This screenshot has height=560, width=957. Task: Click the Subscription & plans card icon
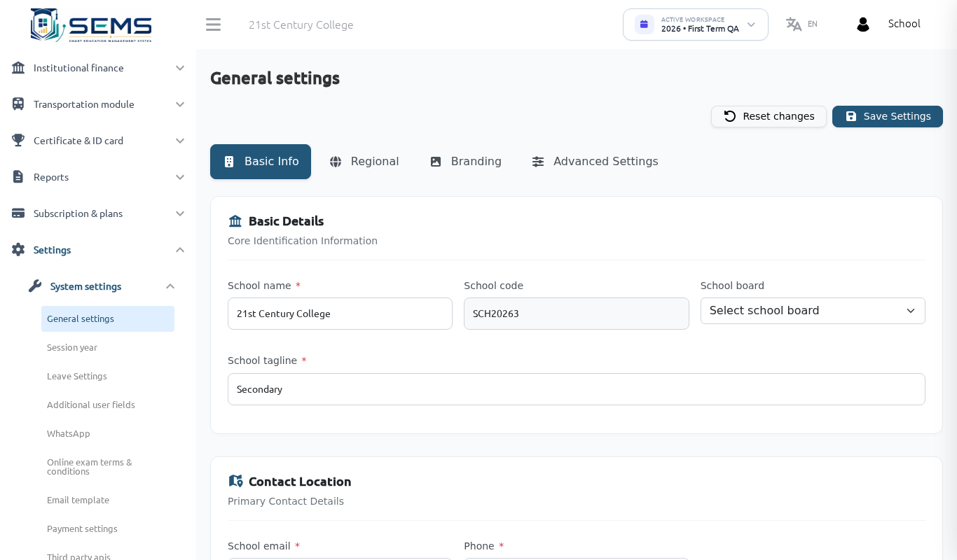click(18, 213)
